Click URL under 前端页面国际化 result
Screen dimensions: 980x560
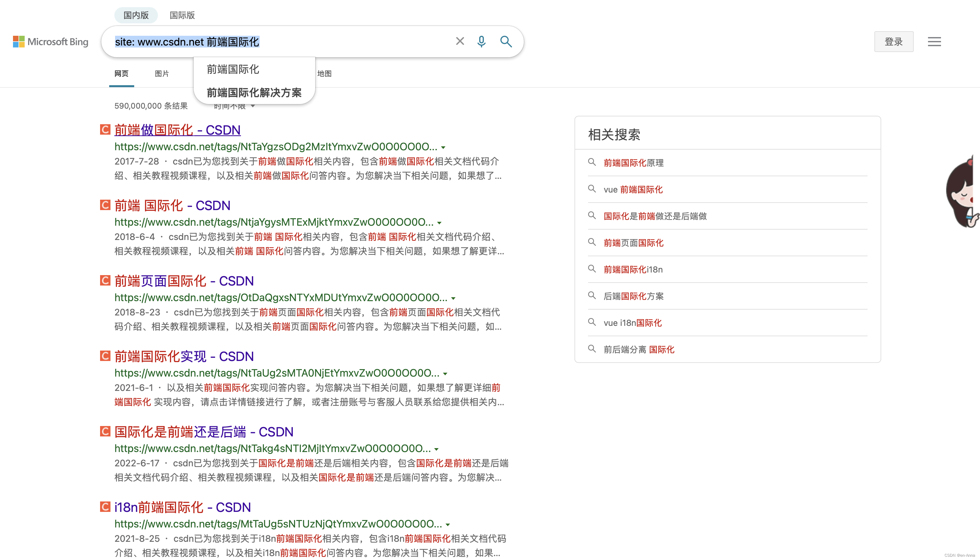point(280,297)
